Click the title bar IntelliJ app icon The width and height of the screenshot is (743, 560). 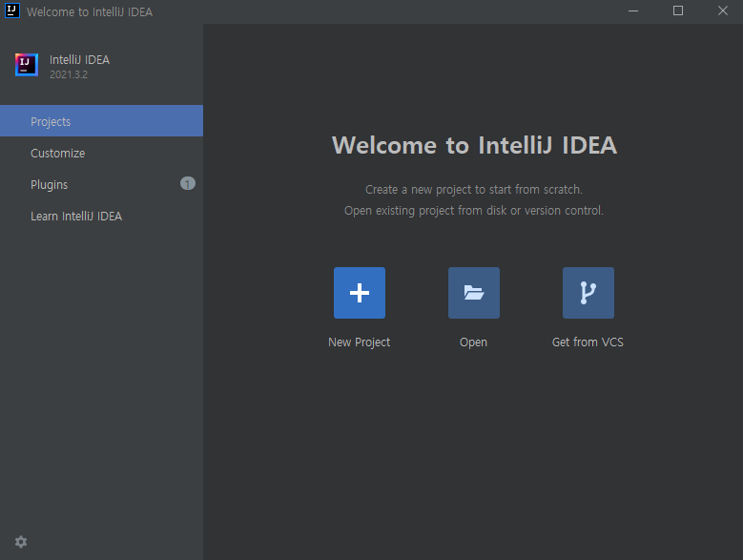coord(11,10)
